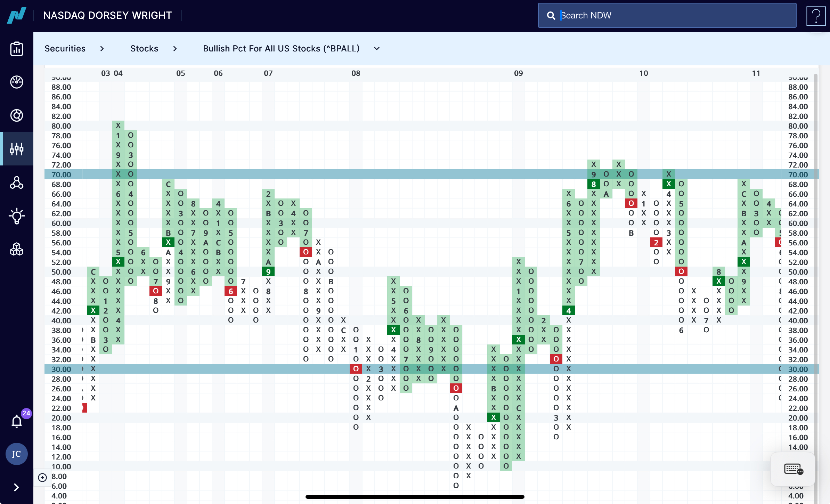830x504 pixels.
Task: Click the lightbulb ideas sidebar icon
Action: (17, 216)
